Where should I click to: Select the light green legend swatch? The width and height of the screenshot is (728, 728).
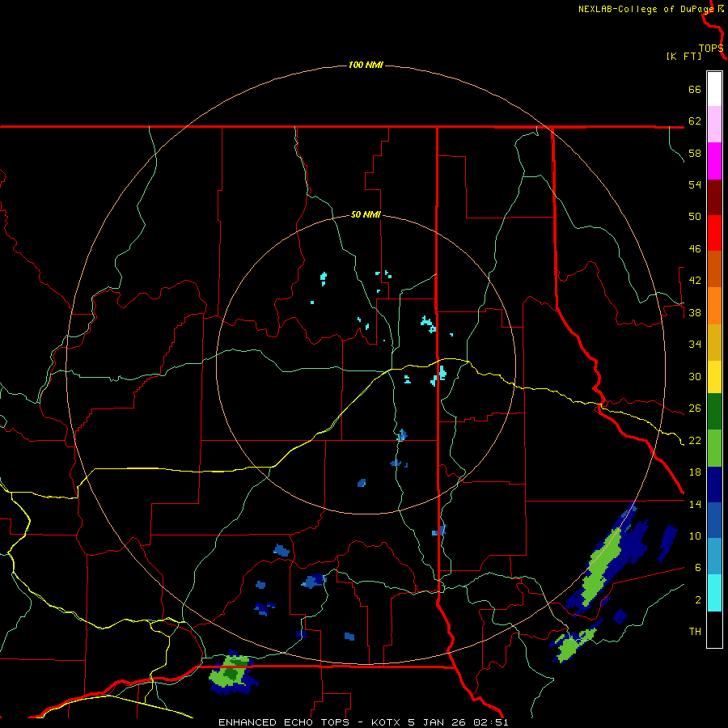click(x=714, y=448)
